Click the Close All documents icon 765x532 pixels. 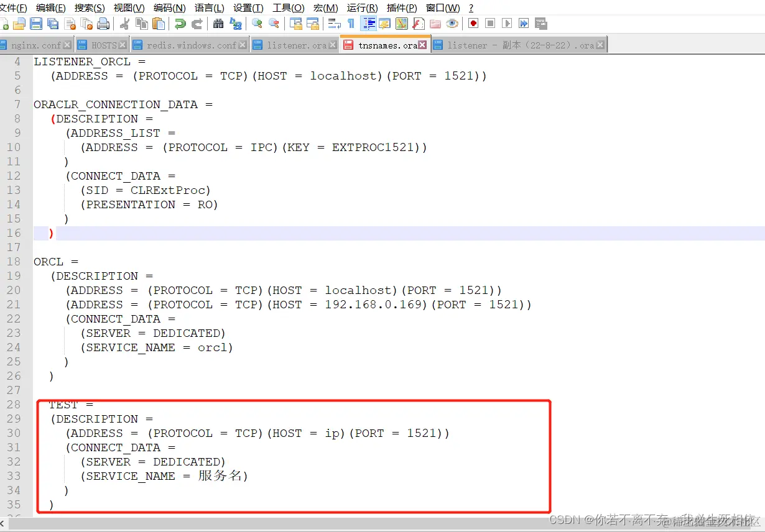click(x=86, y=24)
